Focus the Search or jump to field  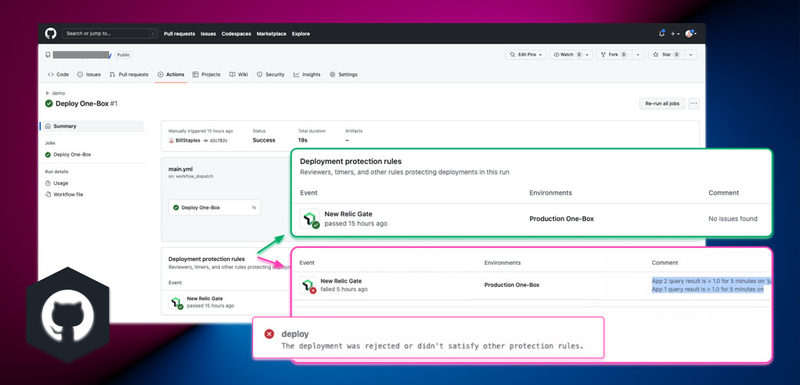[x=110, y=34]
